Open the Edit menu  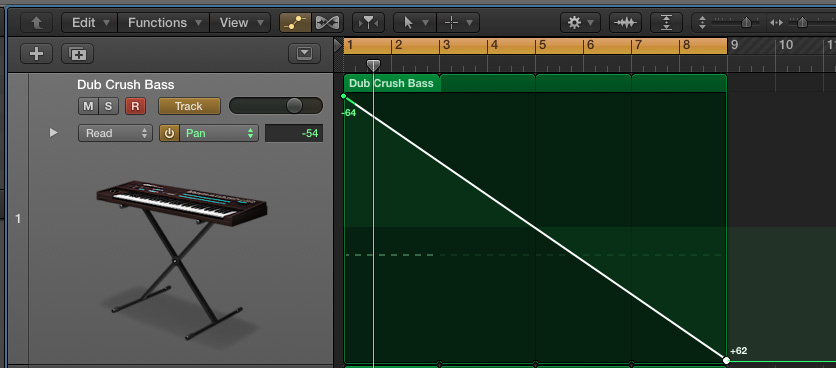[90, 23]
